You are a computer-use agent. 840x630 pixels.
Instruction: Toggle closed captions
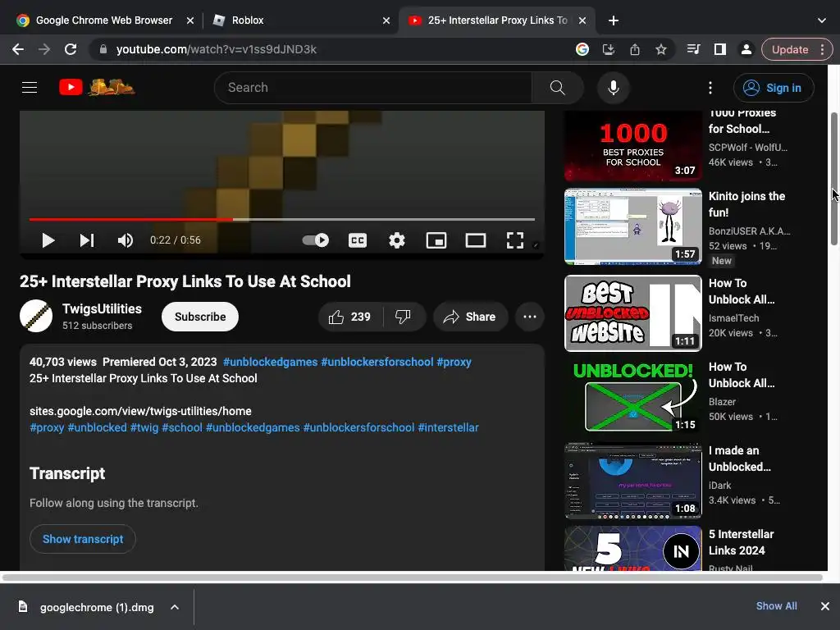click(x=358, y=240)
